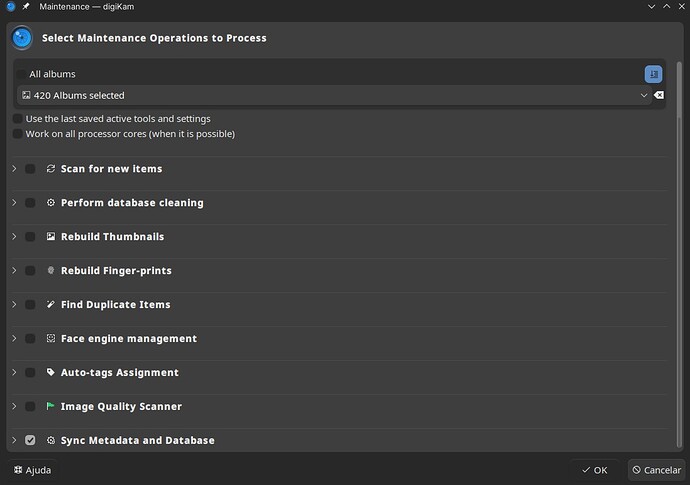
Task: Click the Auto-tags Assignment tag icon
Action: [51, 372]
